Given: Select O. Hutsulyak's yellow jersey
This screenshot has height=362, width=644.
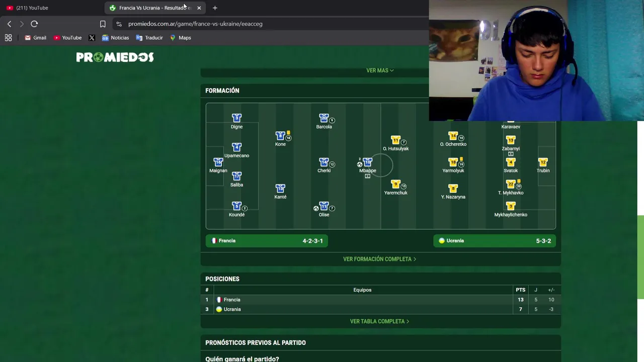Looking at the screenshot, I should tap(395, 140).
